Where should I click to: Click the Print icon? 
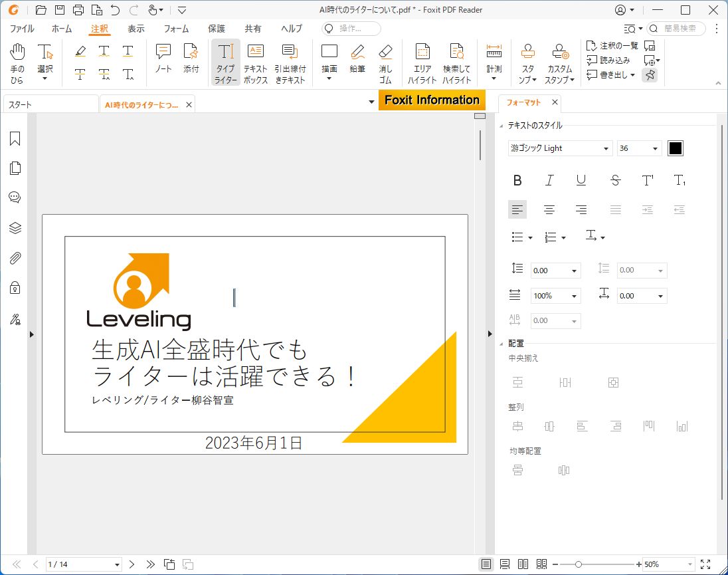tap(78, 10)
